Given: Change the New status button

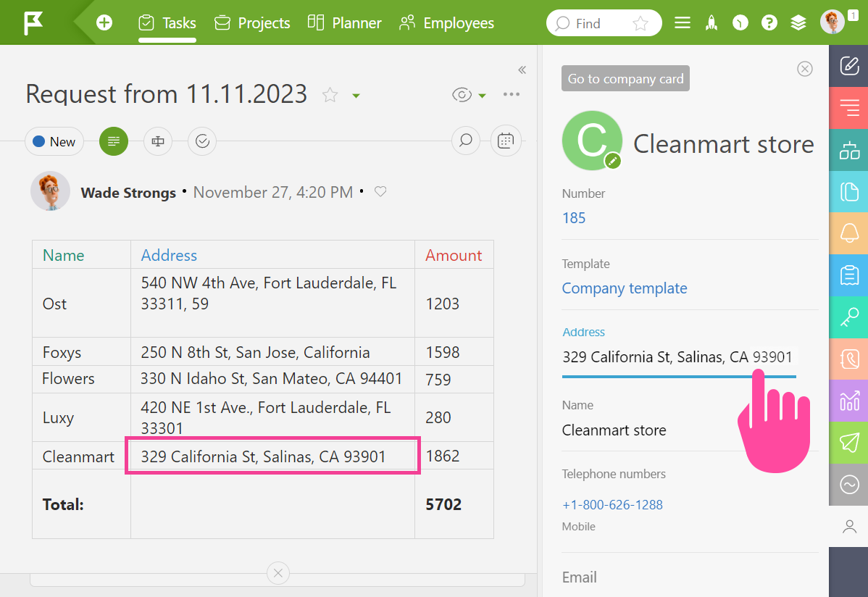Looking at the screenshot, I should coord(54,141).
